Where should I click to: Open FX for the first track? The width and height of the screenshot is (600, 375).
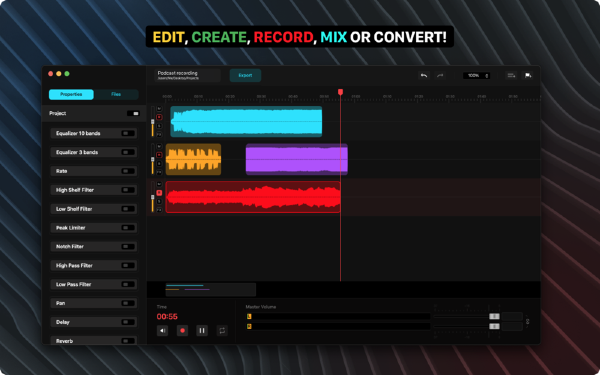pos(159,134)
